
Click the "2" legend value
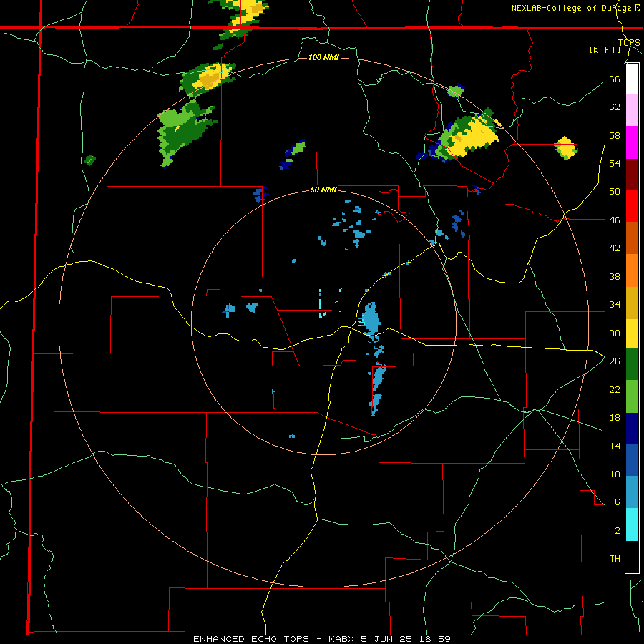point(618,531)
